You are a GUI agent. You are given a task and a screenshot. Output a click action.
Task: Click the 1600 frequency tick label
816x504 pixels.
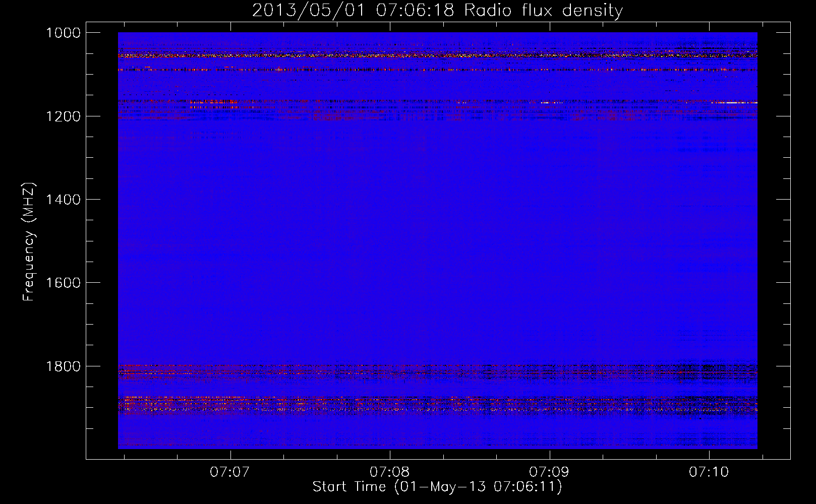(63, 283)
